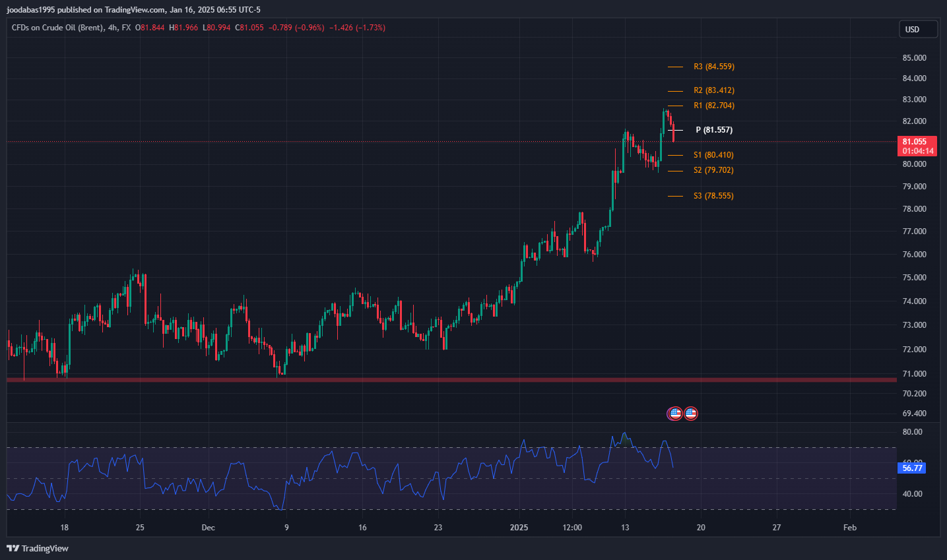Click the RSI value label 56.77
The width and height of the screenshot is (947, 560).
click(x=912, y=468)
